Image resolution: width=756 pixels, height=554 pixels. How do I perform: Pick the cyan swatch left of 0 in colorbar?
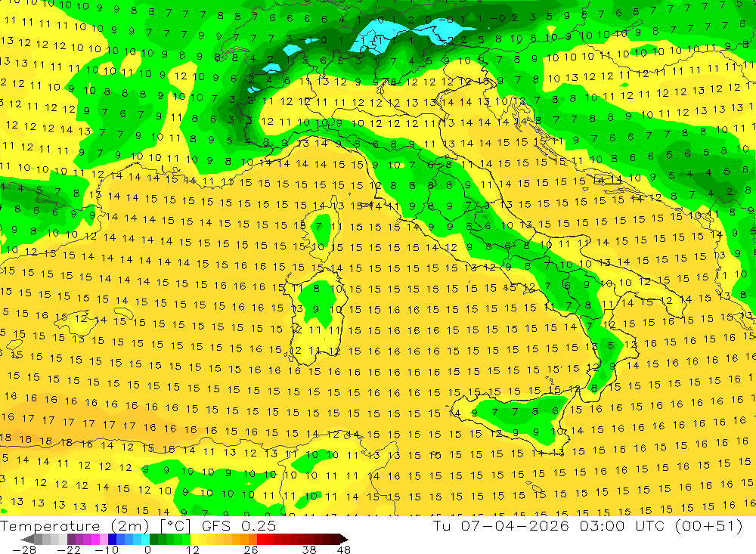[x=145, y=539]
